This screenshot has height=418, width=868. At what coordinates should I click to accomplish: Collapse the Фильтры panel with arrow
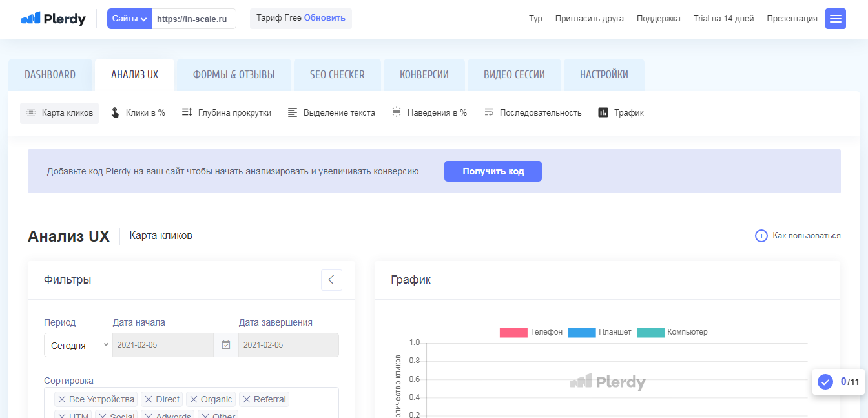point(331,280)
